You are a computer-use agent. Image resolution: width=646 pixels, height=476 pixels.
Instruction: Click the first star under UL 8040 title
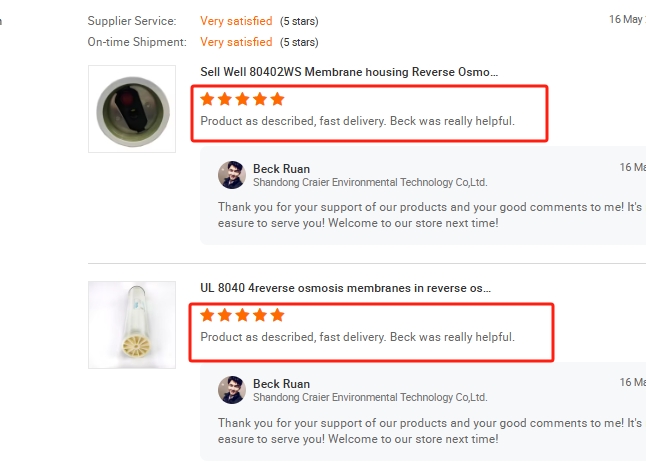tap(207, 315)
